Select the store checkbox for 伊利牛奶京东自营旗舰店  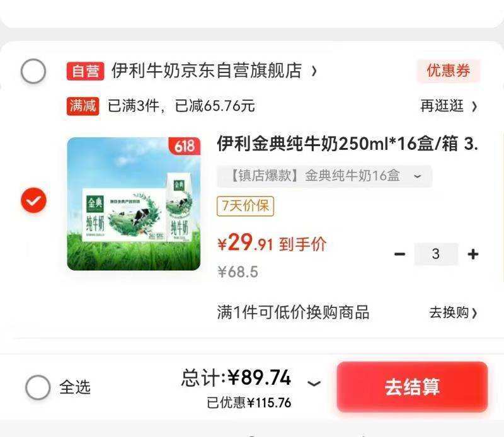[x=33, y=71]
